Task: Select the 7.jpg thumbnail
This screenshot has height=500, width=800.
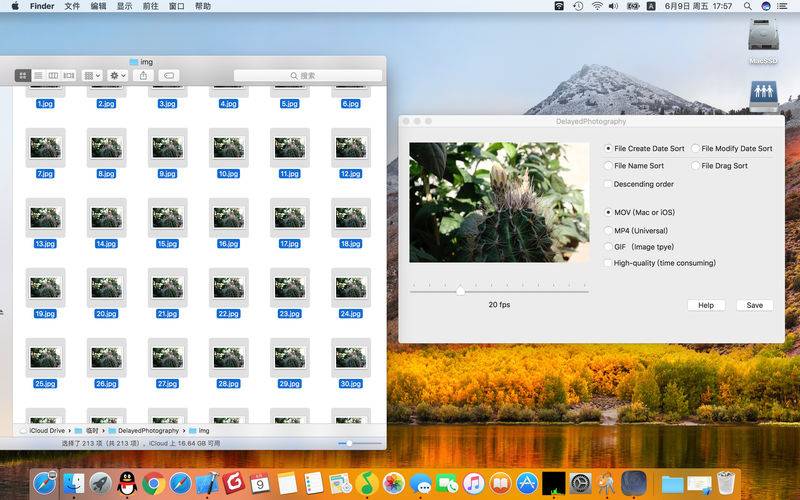Action: click(45, 148)
